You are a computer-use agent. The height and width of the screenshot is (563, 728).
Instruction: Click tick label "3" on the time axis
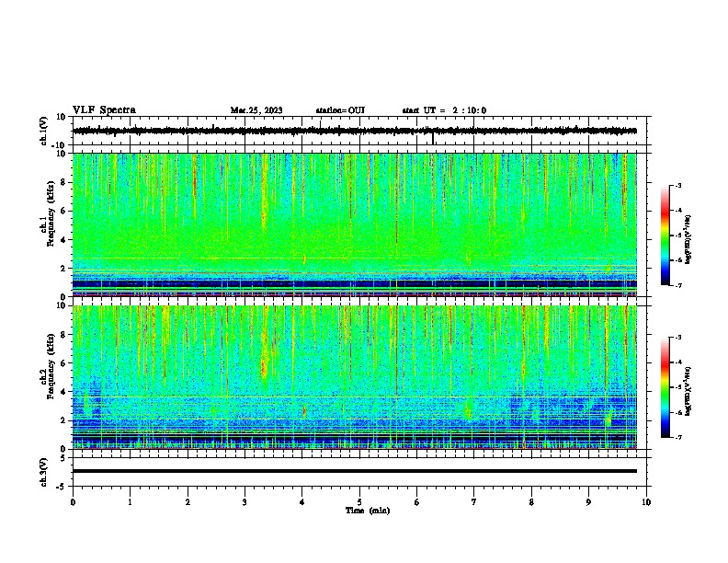(245, 502)
